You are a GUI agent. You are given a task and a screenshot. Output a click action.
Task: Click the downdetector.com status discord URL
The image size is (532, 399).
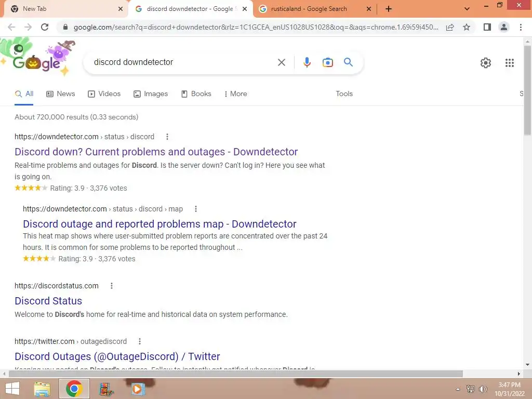[x=84, y=137]
